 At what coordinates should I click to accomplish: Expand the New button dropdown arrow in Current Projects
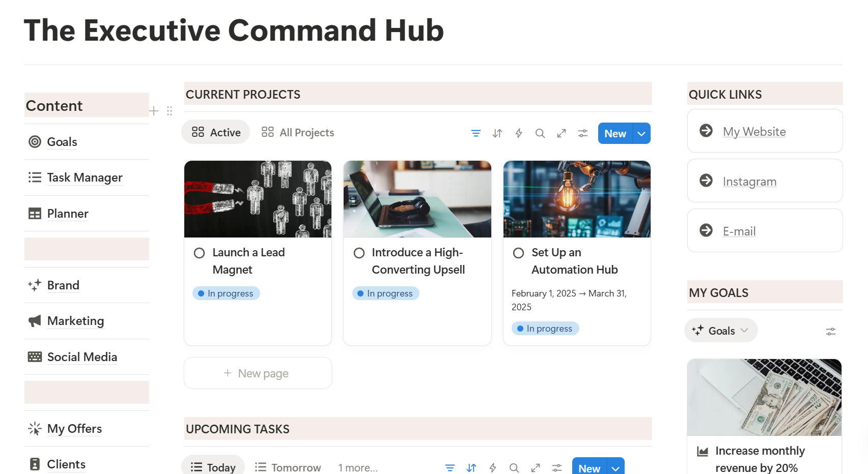[x=641, y=134]
